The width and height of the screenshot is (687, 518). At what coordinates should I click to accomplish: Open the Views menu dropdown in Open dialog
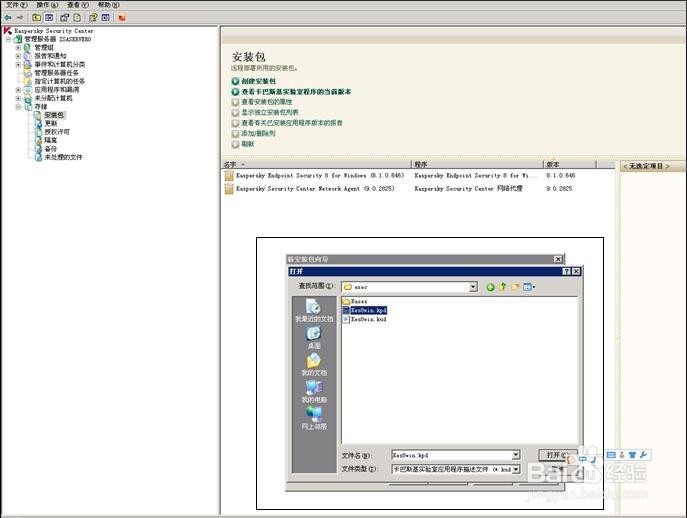pos(529,287)
